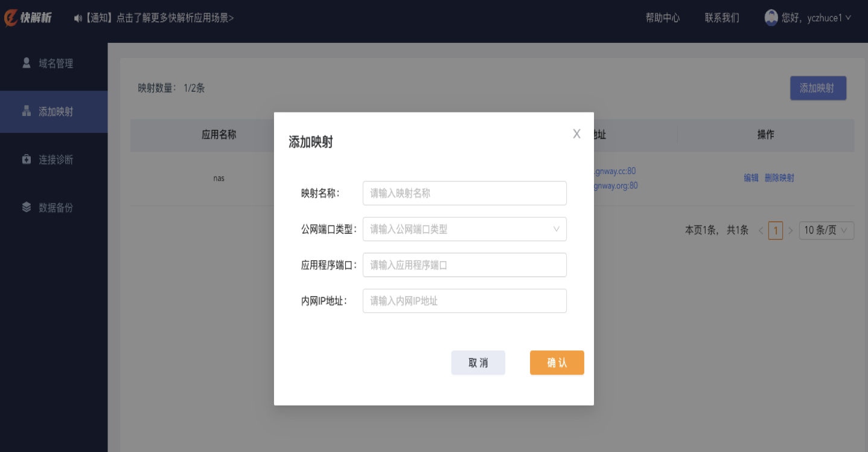Close the 添加映射 dialog with X
The height and width of the screenshot is (452, 868).
point(576,134)
